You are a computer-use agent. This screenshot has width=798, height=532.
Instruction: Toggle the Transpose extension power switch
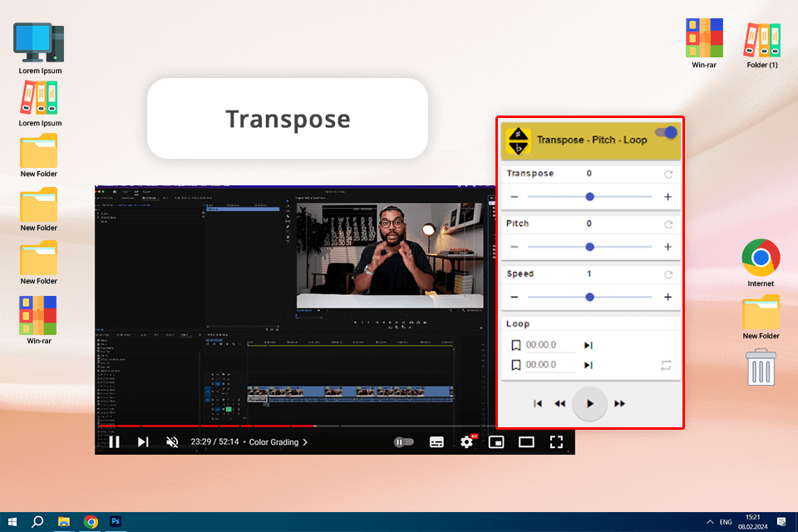[666, 133]
